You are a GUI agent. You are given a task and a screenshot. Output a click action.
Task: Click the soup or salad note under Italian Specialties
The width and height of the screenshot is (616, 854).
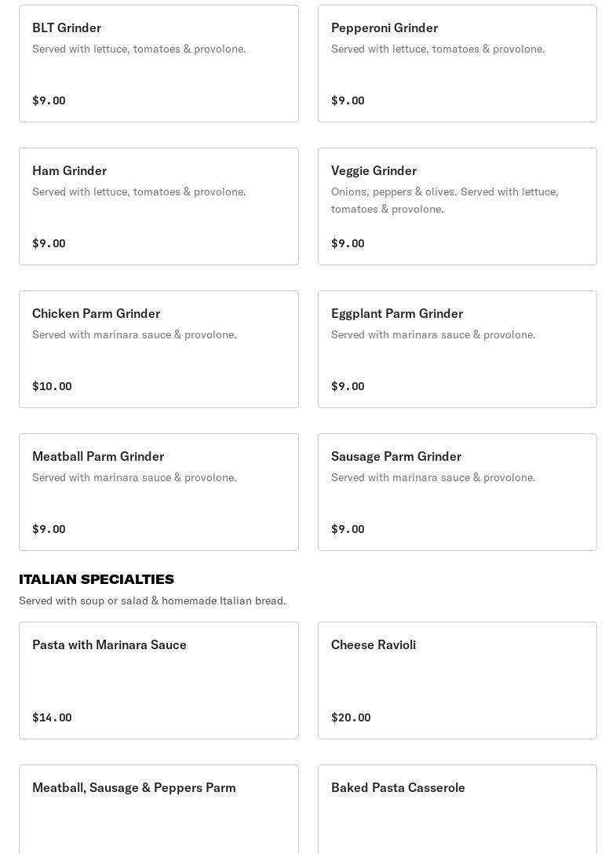(x=152, y=600)
